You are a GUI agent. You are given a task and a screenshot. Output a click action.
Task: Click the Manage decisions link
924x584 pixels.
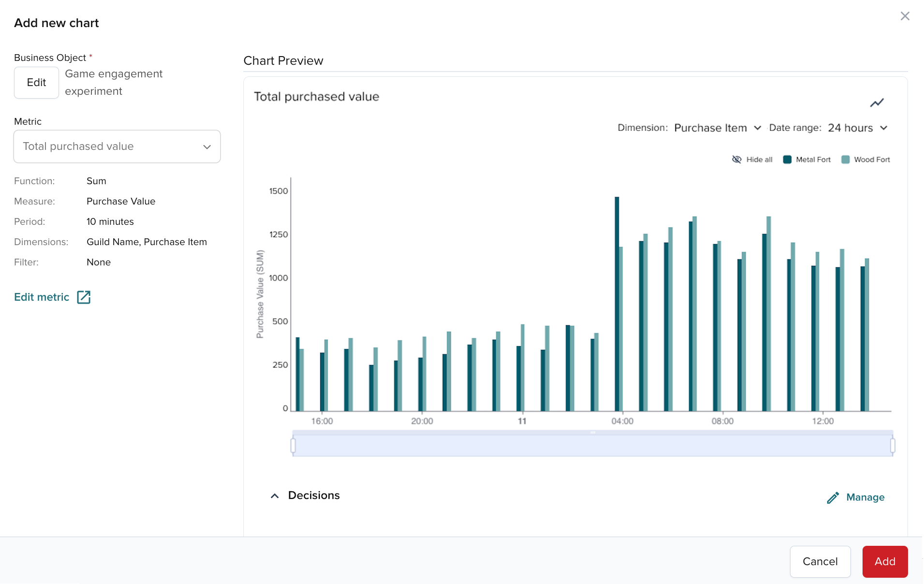(865, 497)
